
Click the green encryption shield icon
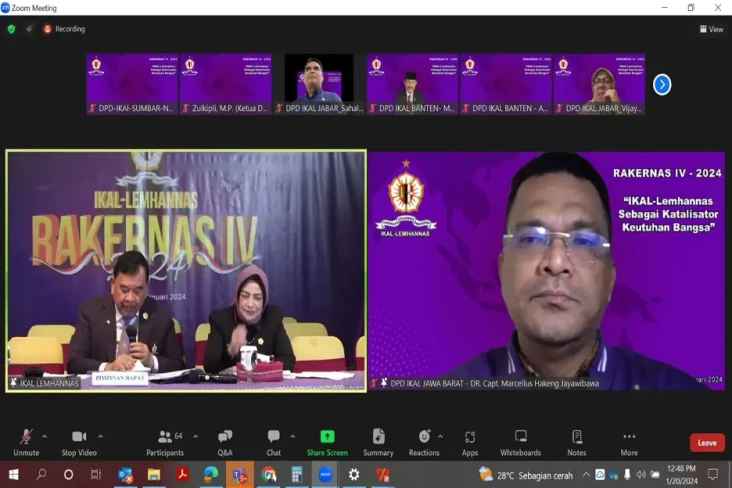point(11,29)
